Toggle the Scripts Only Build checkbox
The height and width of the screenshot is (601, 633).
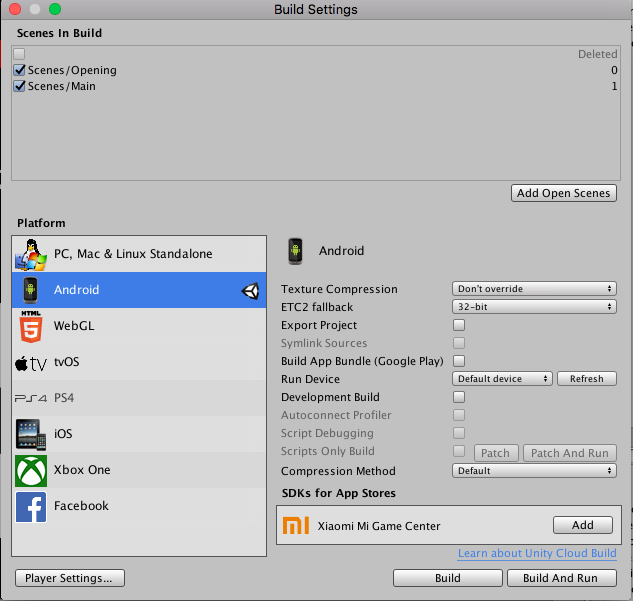click(x=459, y=451)
